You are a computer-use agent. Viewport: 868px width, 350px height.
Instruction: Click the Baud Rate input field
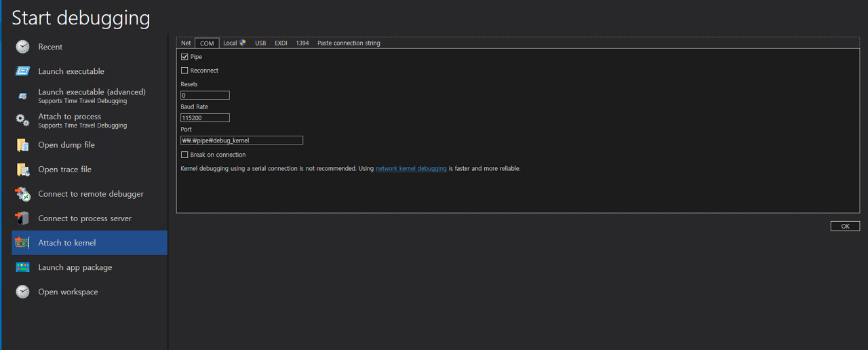pos(205,118)
